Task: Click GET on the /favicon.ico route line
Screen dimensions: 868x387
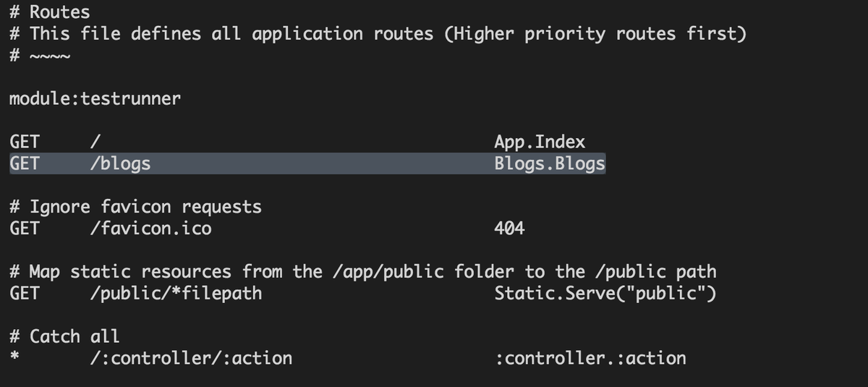Action: coord(25,229)
